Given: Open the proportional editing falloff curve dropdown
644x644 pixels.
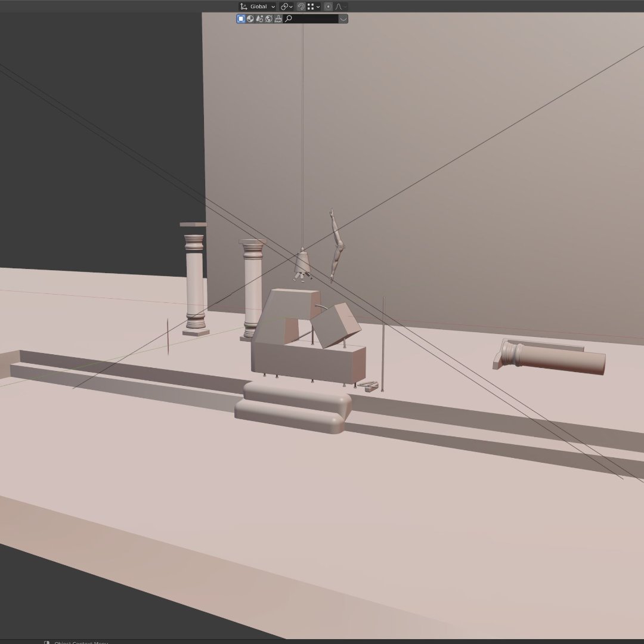Looking at the screenshot, I should [x=340, y=7].
